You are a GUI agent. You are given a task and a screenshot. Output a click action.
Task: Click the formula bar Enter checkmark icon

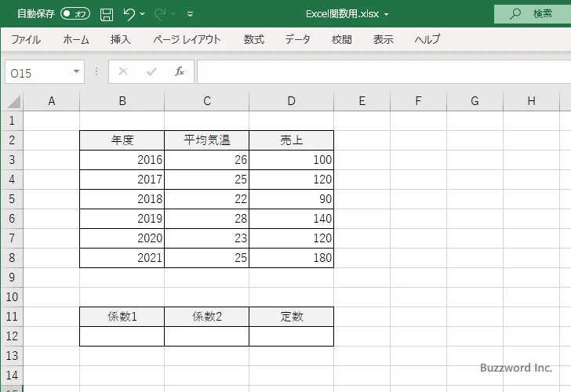[151, 71]
